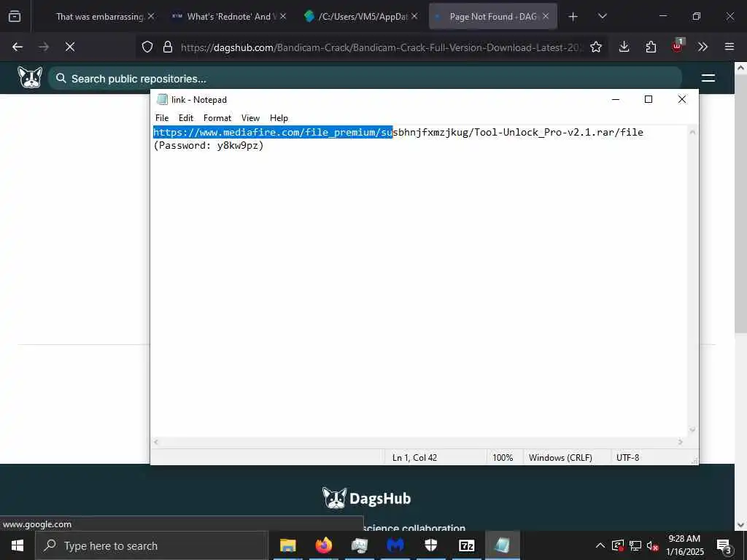Focus the Search public repositories field
This screenshot has height=560, width=747.
pos(365,78)
